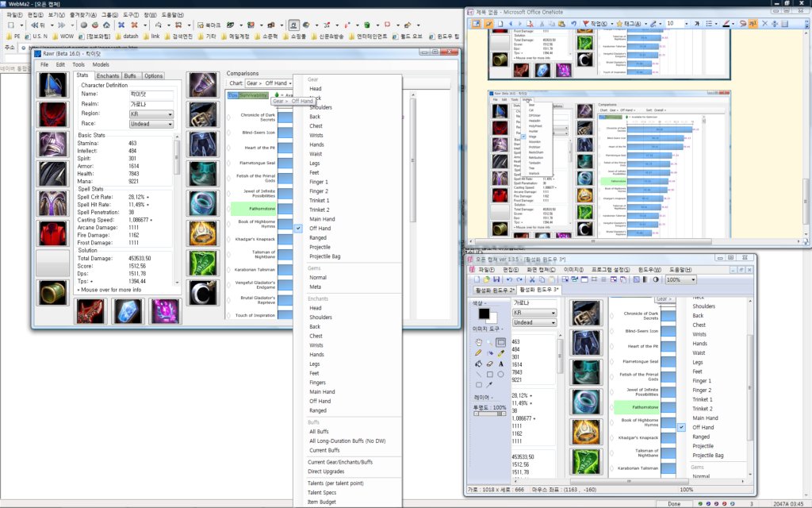Select the teal boots gear slot in Rawr

coord(203,174)
